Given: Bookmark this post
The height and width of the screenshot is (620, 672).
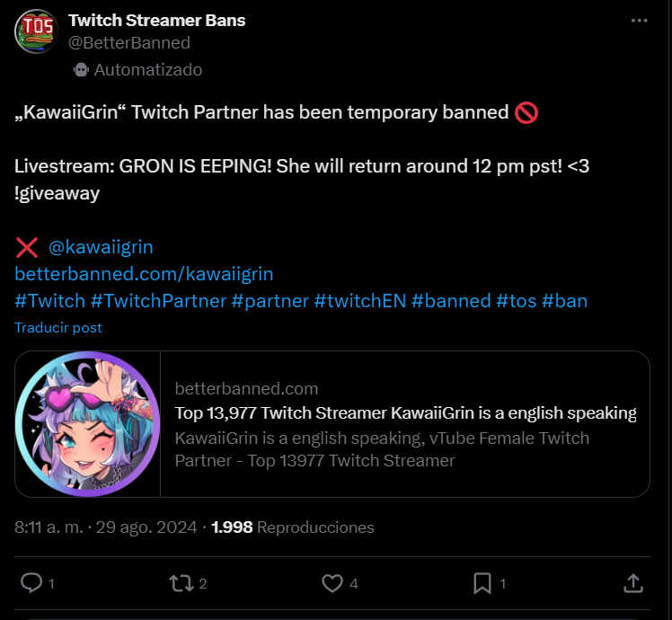Looking at the screenshot, I should [x=482, y=583].
